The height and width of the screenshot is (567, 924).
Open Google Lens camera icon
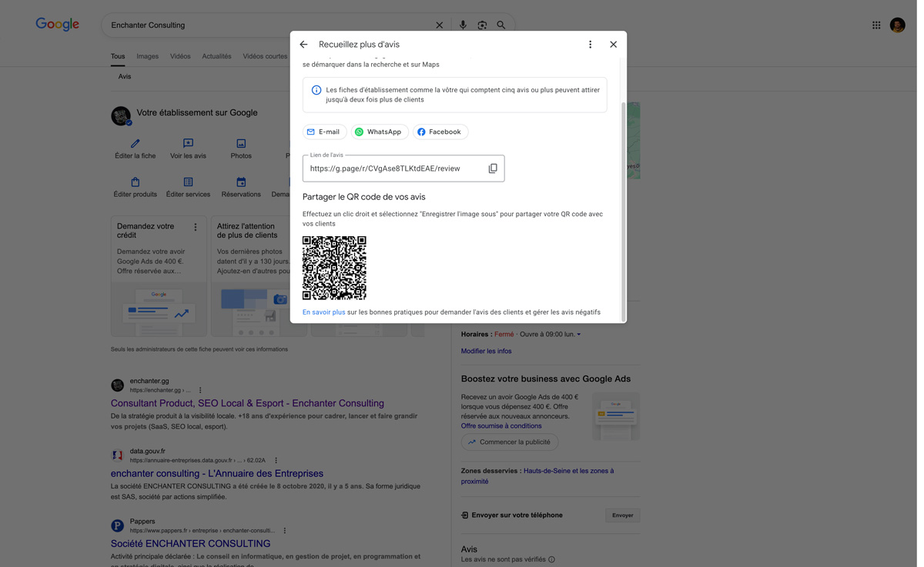click(x=482, y=25)
